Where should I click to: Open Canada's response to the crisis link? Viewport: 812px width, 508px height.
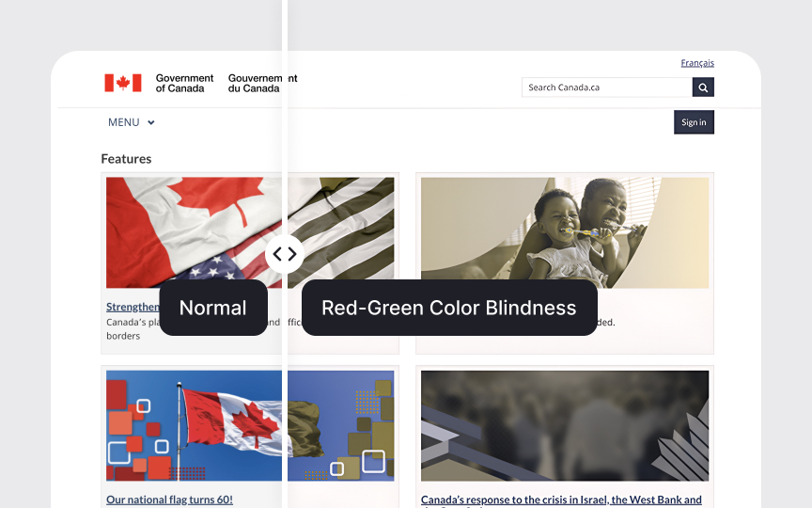(561, 500)
